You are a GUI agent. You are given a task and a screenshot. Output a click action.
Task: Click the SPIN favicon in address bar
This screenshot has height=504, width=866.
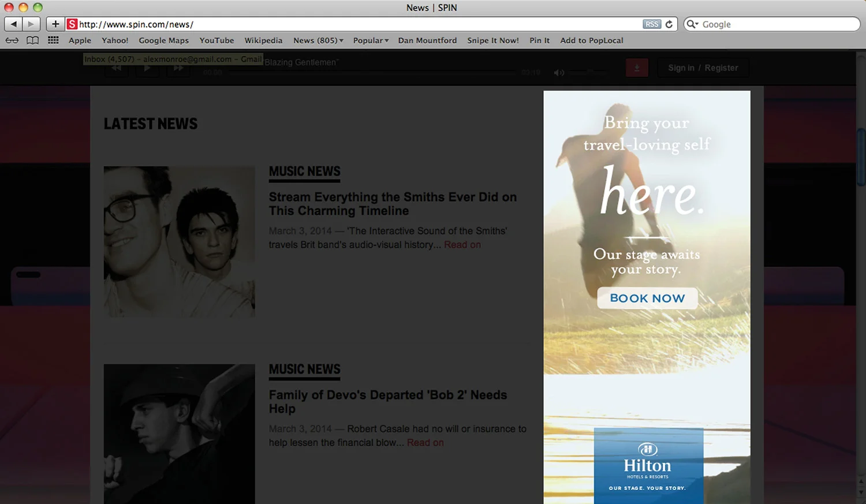coord(72,24)
